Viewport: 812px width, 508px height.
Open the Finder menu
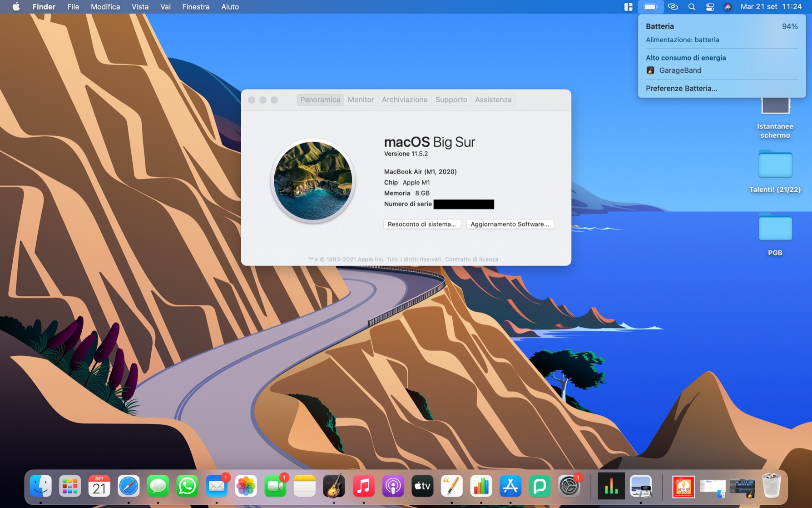(44, 7)
